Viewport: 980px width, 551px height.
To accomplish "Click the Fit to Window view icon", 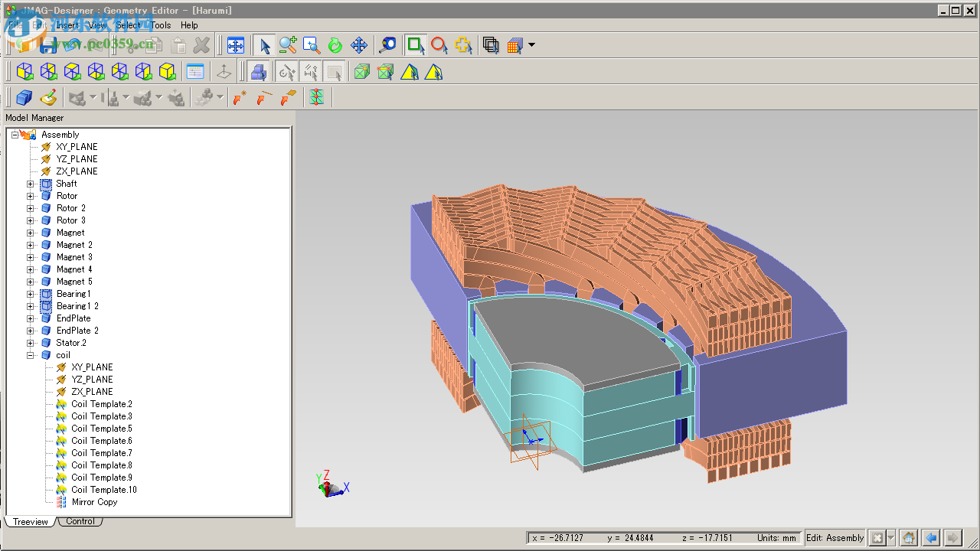I will pyautogui.click(x=235, y=45).
